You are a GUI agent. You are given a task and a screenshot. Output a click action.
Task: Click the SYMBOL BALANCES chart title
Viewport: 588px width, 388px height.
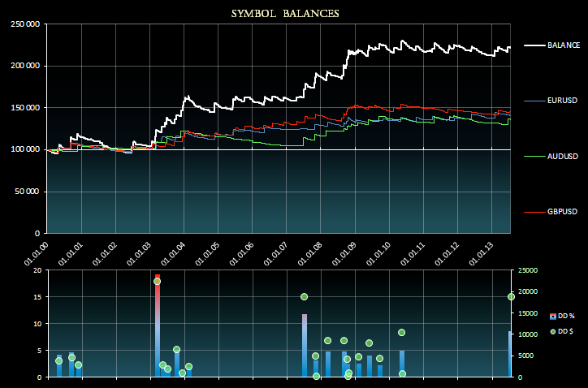coord(285,14)
